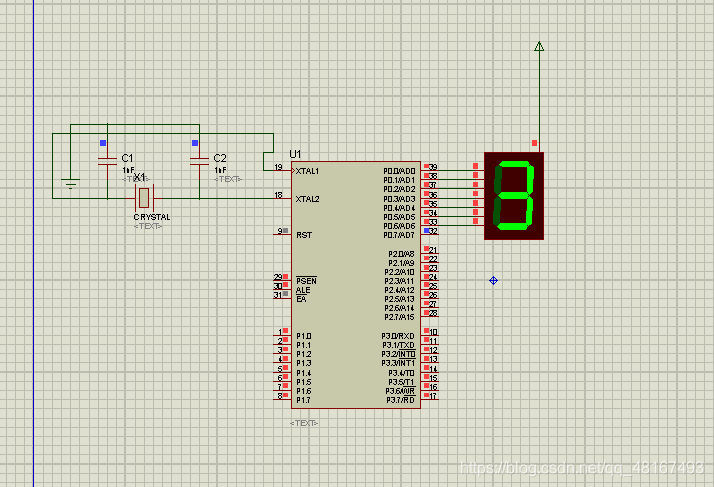Click the ground terminal symbol
714x487 pixels.
pos(71,184)
